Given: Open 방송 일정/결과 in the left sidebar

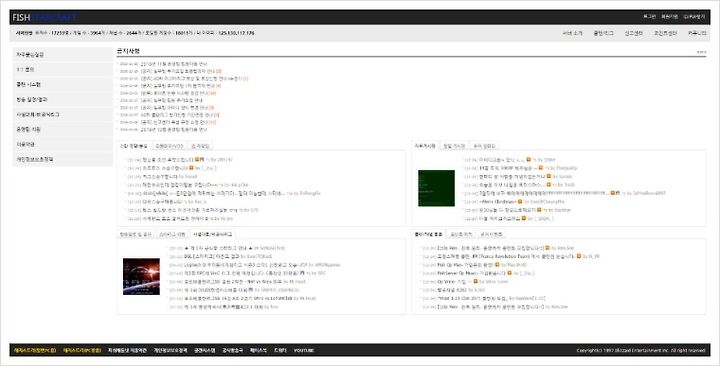Looking at the screenshot, I should (x=62, y=100).
